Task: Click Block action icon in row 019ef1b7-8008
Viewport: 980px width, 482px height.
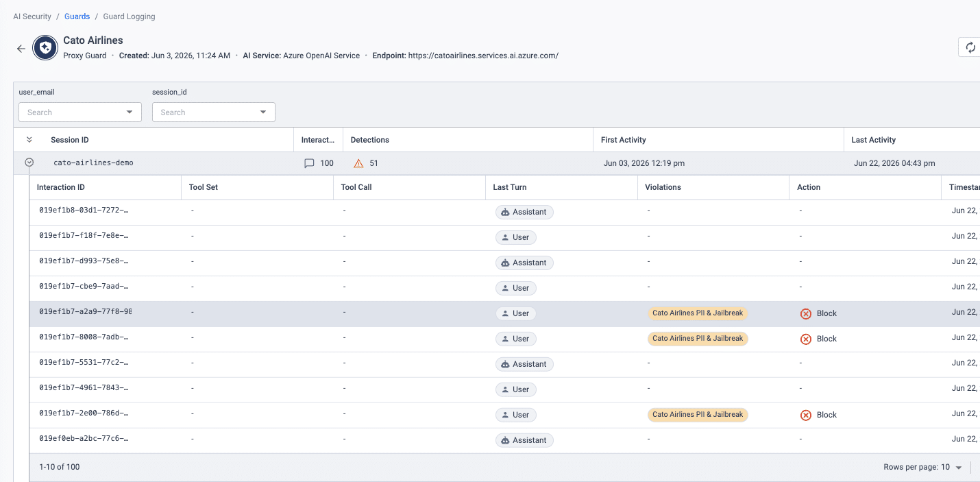Action: (x=806, y=339)
